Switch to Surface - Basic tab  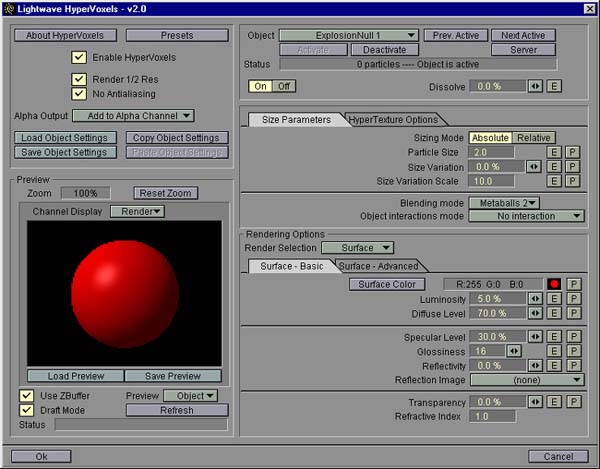pos(292,266)
